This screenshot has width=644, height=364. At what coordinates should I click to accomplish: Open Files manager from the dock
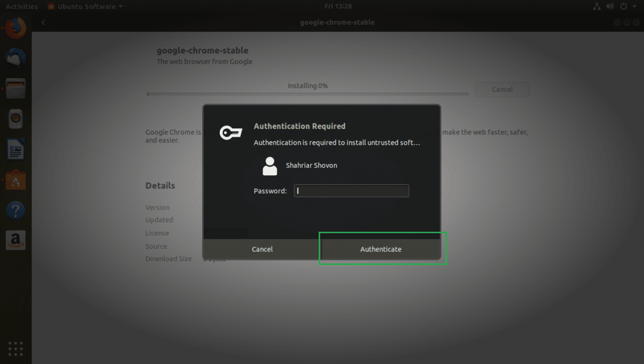(16, 88)
